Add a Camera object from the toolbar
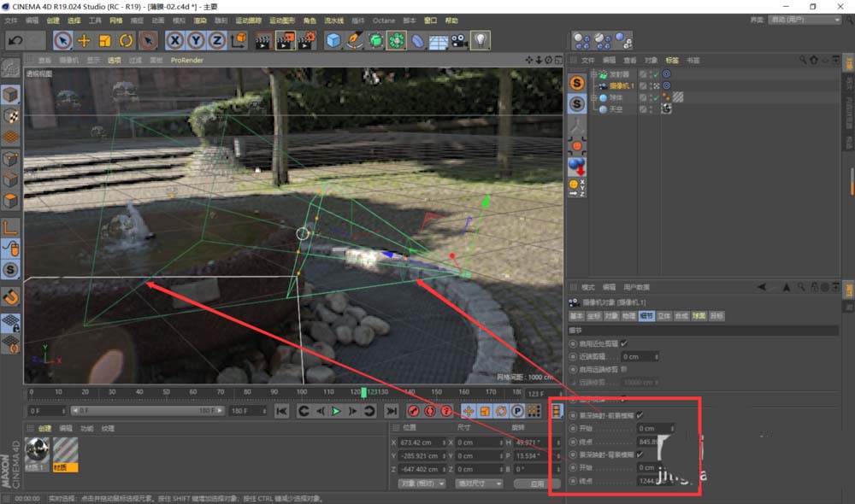Viewport: 855px width, 504px height. click(460, 40)
